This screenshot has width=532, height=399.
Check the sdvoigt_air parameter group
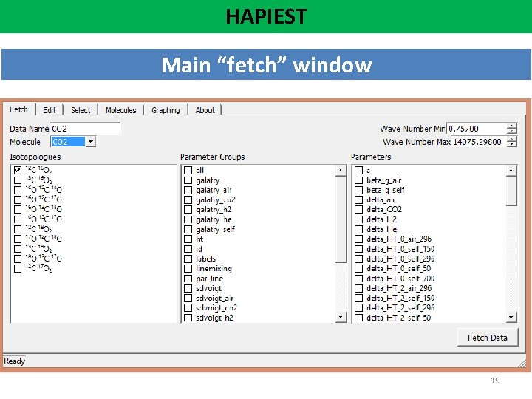pos(188,298)
